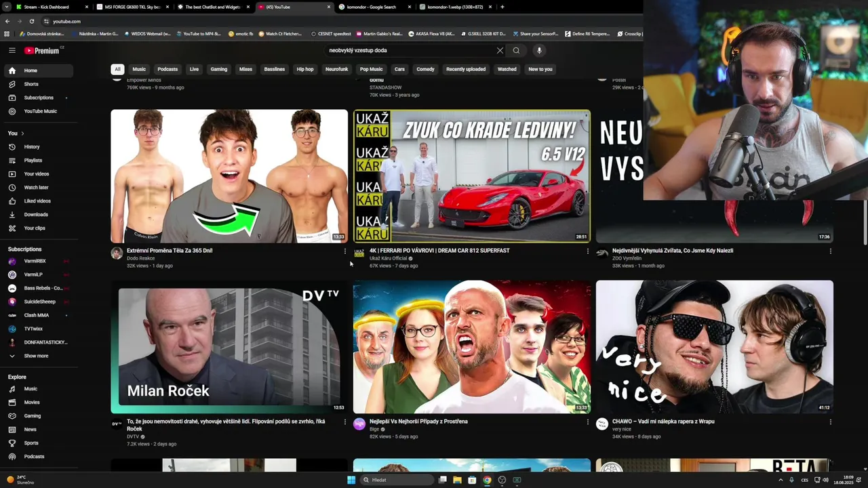Open the Explore Podcasts entry
868x488 pixels.
pos(38,457)
